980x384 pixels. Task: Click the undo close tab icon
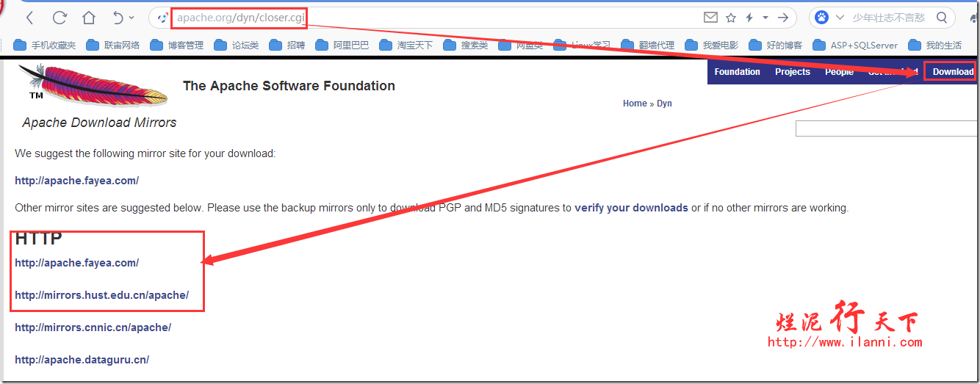click(118, 18)
